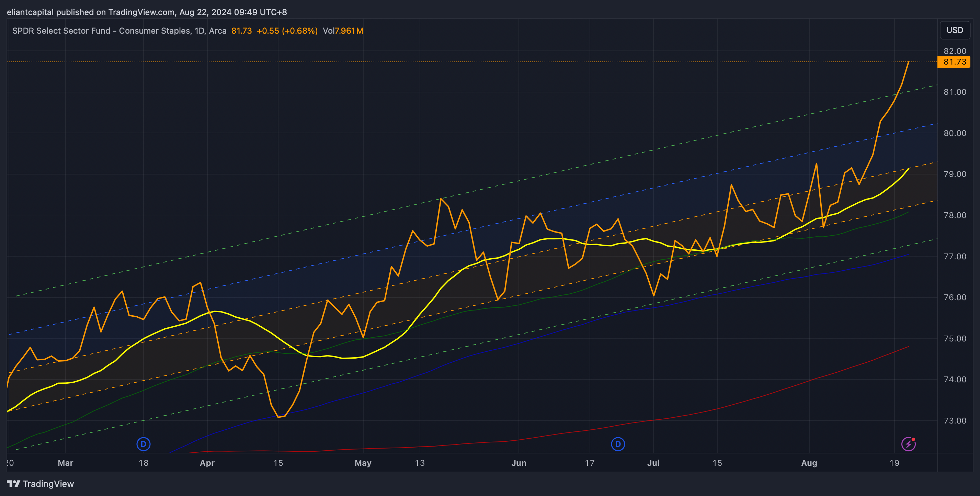Click the Vol 7.961M value
The height and width of the screenshot is (496, 980).
pyautogui.click(x=343, y=31)
